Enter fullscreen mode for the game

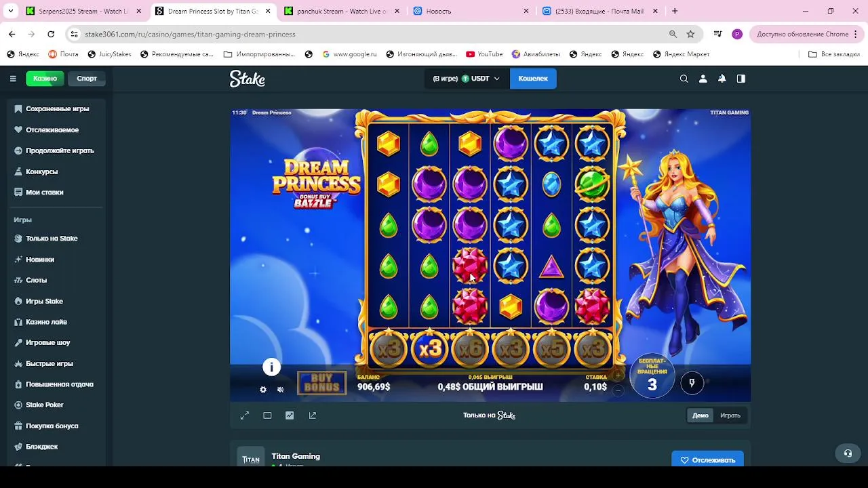pos(245,415)
